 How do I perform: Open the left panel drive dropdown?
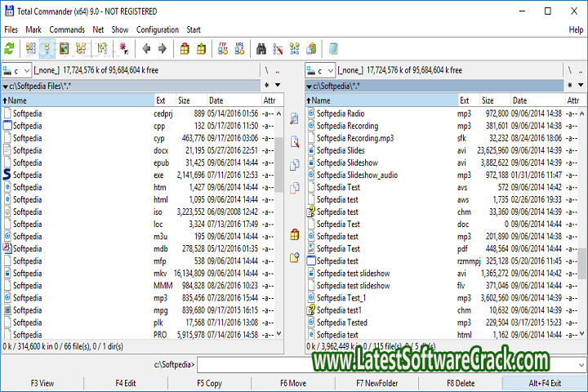[x=17, y=71]
